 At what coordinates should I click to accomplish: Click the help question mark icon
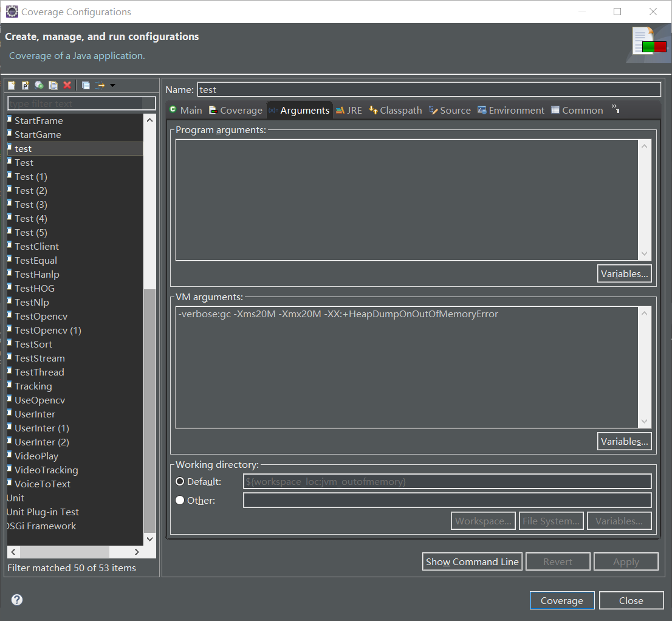(x=17, y=600)
